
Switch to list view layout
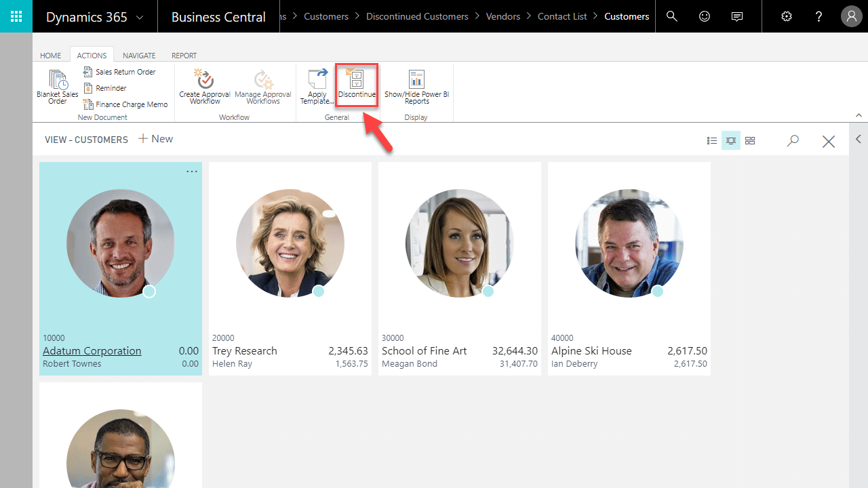(712, 140)
